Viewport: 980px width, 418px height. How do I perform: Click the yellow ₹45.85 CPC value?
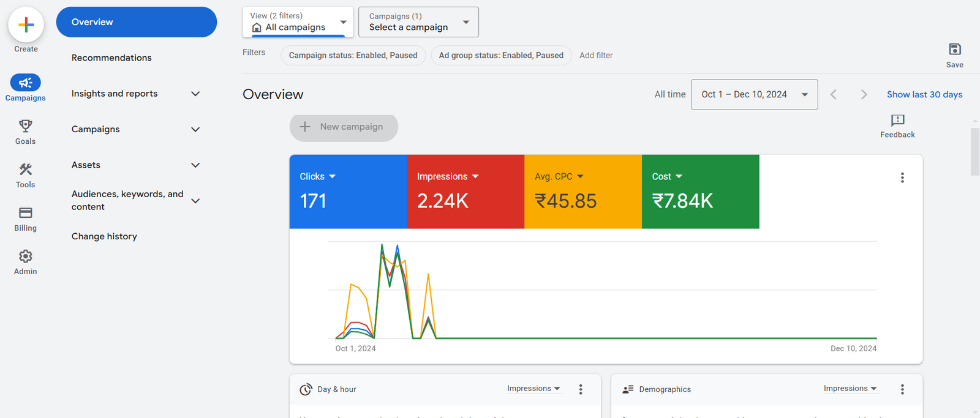[x=565, y=201]
